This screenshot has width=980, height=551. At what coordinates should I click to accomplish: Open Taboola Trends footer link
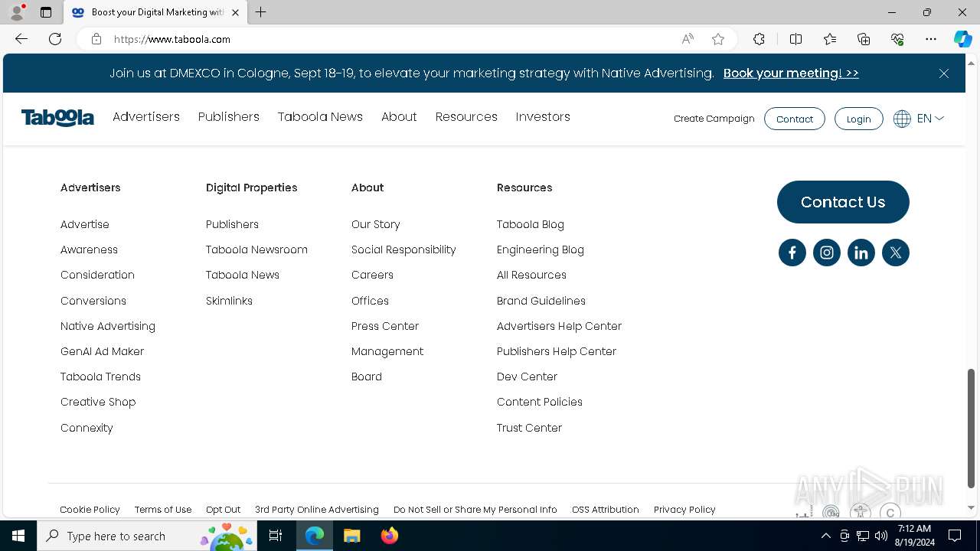(x=100, y=377)
